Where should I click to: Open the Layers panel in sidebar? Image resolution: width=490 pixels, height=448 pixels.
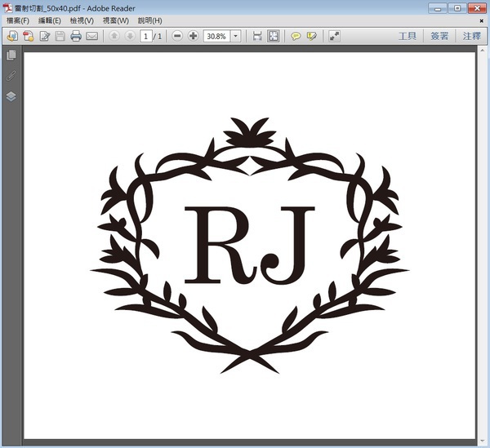pos(11,95)
